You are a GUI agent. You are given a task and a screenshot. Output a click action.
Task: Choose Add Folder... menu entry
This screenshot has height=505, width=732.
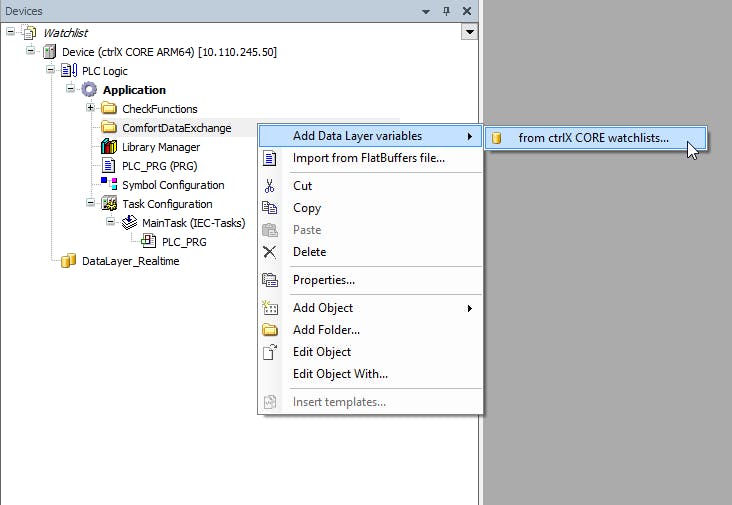click(x=370, y=330)
